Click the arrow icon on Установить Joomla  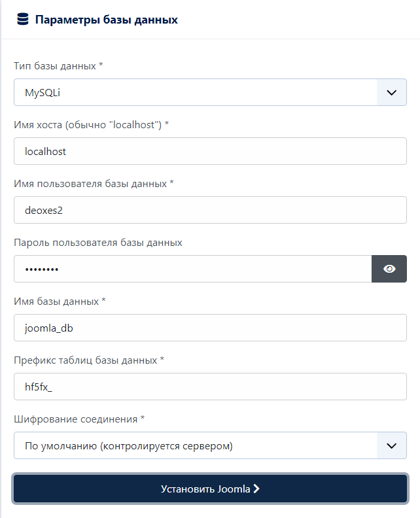[256, 489]
